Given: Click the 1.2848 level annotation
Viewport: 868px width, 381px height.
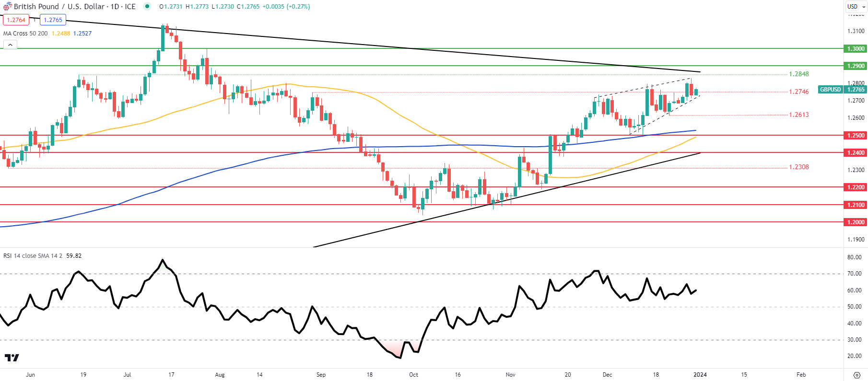Looking at the screenshot, I should coord(799,74).
